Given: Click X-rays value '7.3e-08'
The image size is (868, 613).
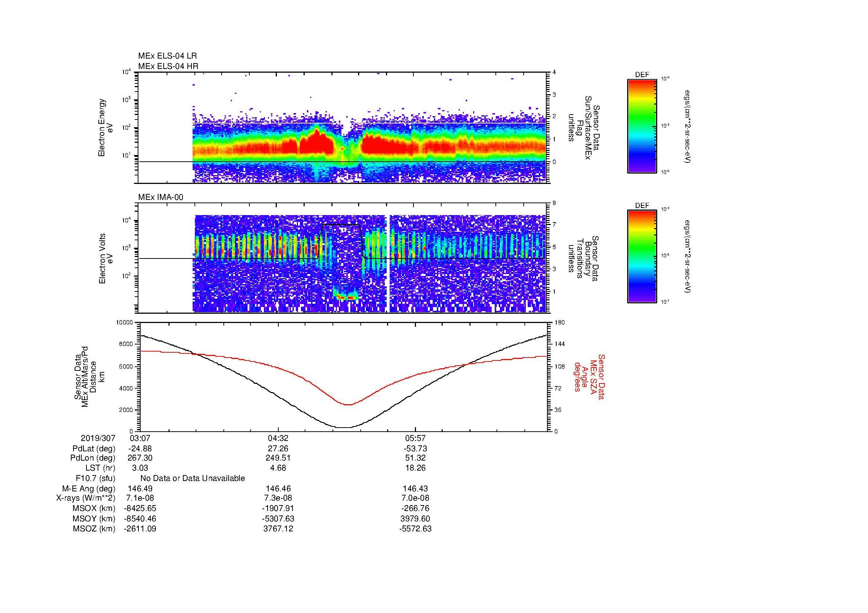Looking at the screenshot, I should point(278,498).
